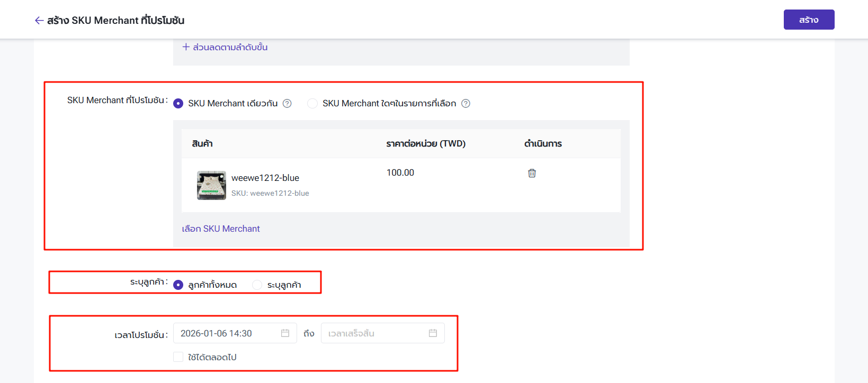Viewport: 868px width, 383px height.
Task: Click the unit price 100.00
Action: click(400, 172)
